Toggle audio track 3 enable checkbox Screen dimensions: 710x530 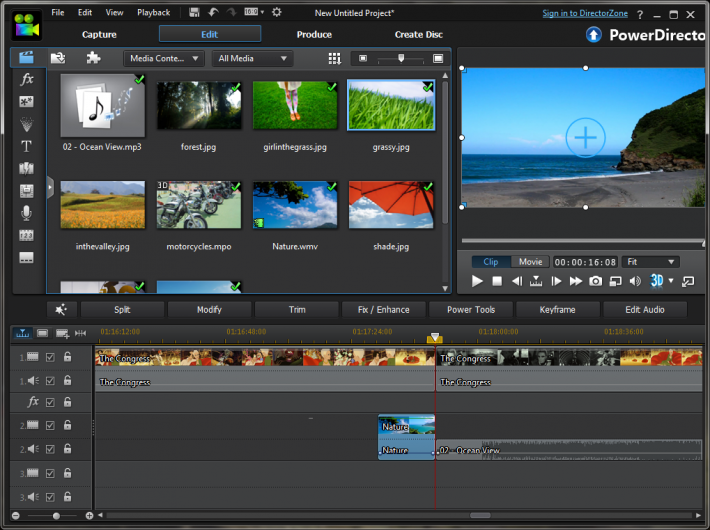coord(50,497)
